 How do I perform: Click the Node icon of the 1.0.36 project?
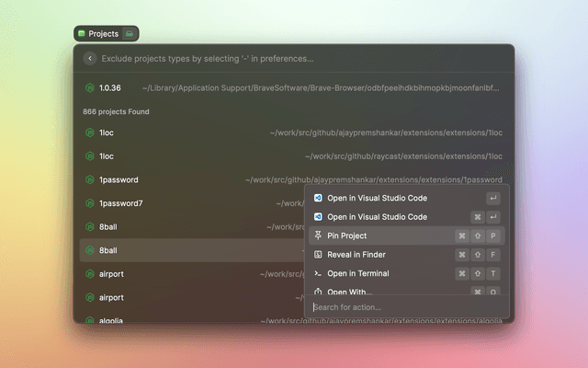(x=89, y=87)
